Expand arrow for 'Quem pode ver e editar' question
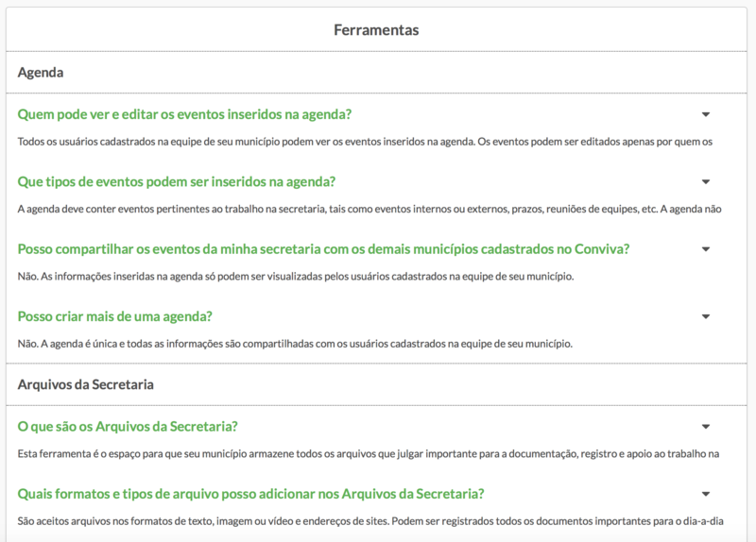This screenshot has width=756, height=542. pos(706,114)
